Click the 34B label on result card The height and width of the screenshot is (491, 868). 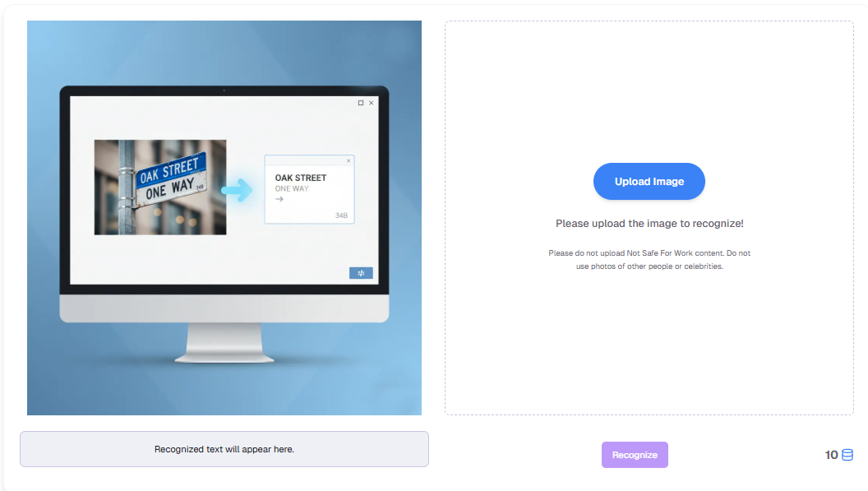click(x=341, y=215)
